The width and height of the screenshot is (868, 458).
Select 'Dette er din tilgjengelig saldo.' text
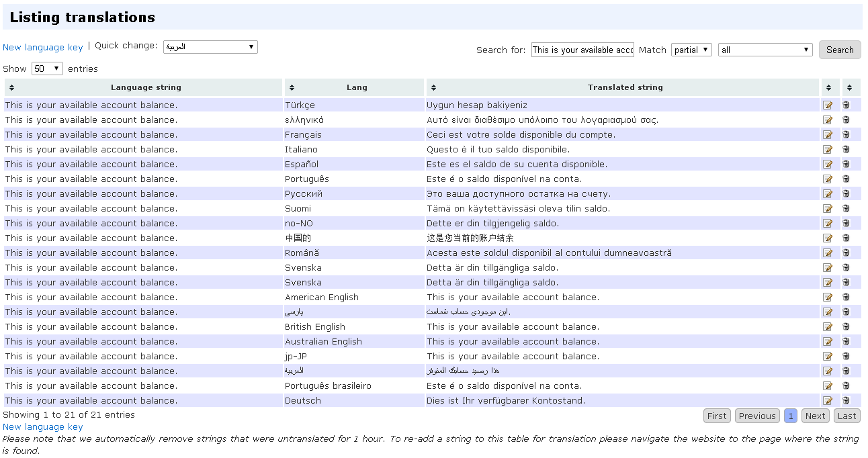click(492, 224)
